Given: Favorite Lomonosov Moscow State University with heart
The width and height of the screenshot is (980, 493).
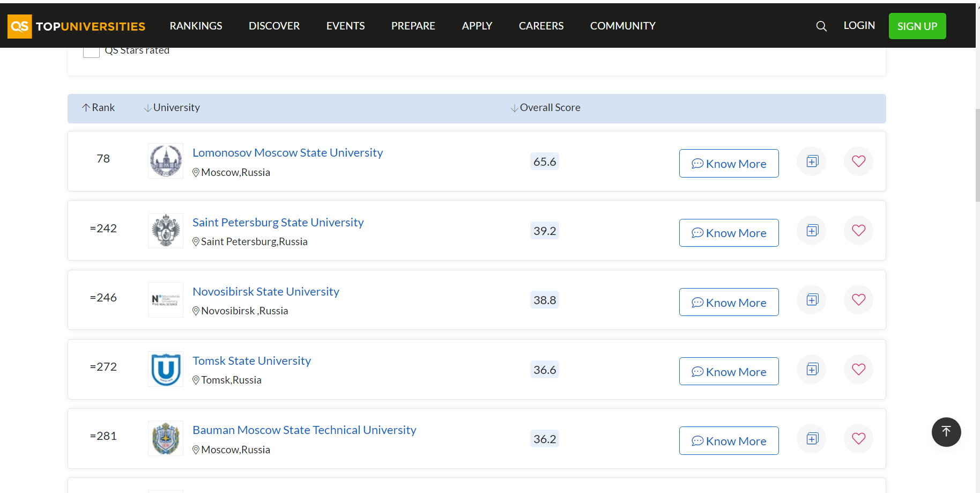Looking at the screenshot, I should click(858, 161).
